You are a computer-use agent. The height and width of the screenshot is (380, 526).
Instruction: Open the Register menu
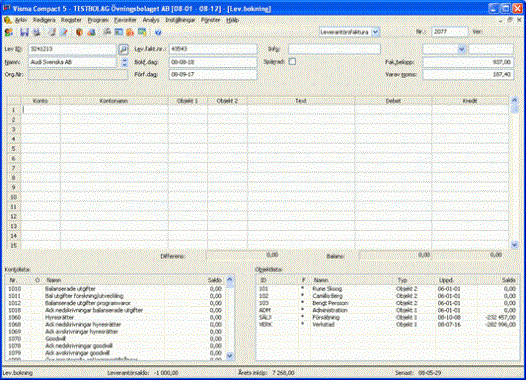71,20
